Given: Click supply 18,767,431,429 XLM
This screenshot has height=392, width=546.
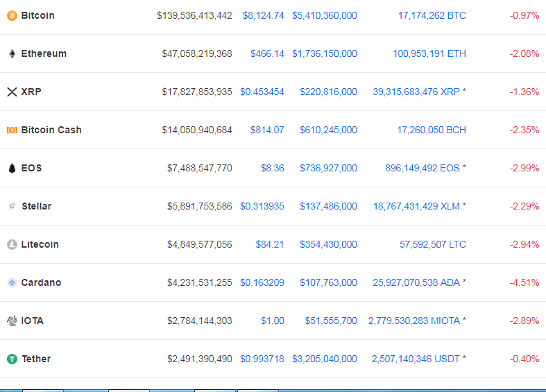Looking at the screenshot, I should 416,206.
